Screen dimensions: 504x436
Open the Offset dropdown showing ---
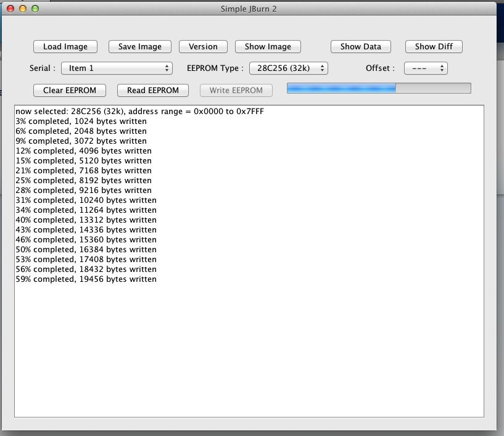426,68
